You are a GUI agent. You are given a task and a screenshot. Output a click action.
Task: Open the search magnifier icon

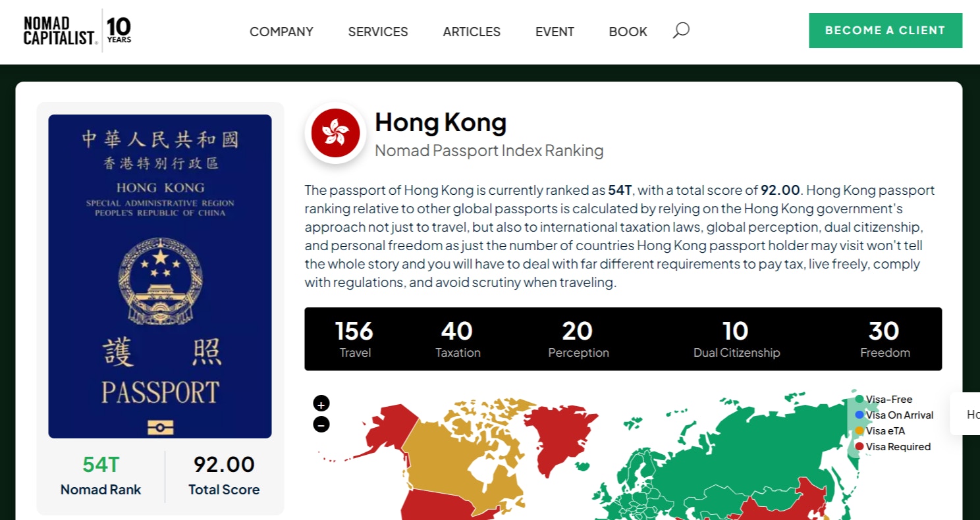click(681, 30)
